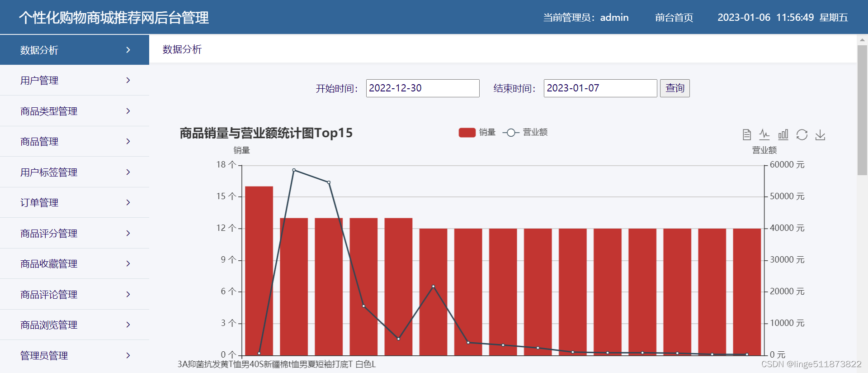Click the site title 个性化购物商城推荐网后台管理

[114, 18]
